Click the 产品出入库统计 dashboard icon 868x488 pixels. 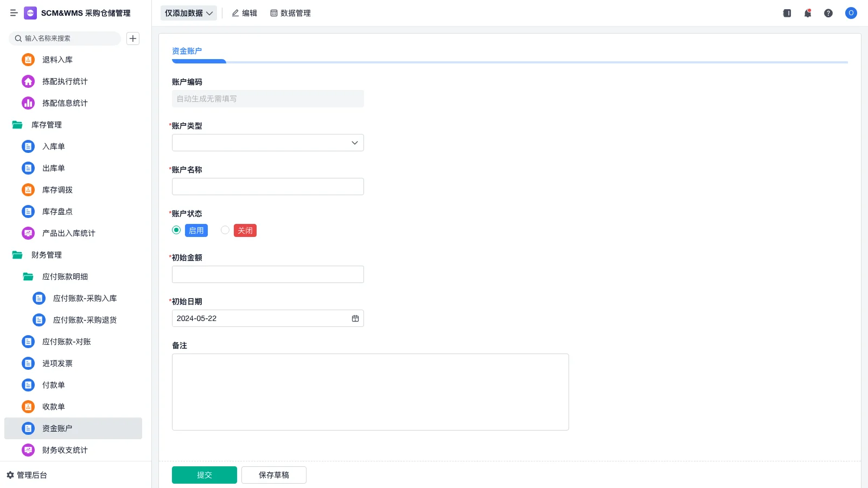tap(28, 233)
